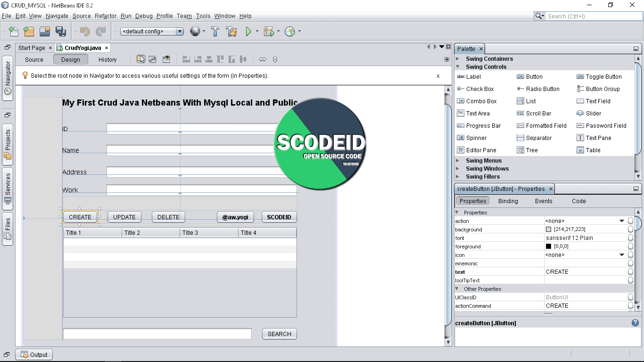Activate Selection Mode in the form designer
Viewport: 644px width, 362px height.
point(141,59)
